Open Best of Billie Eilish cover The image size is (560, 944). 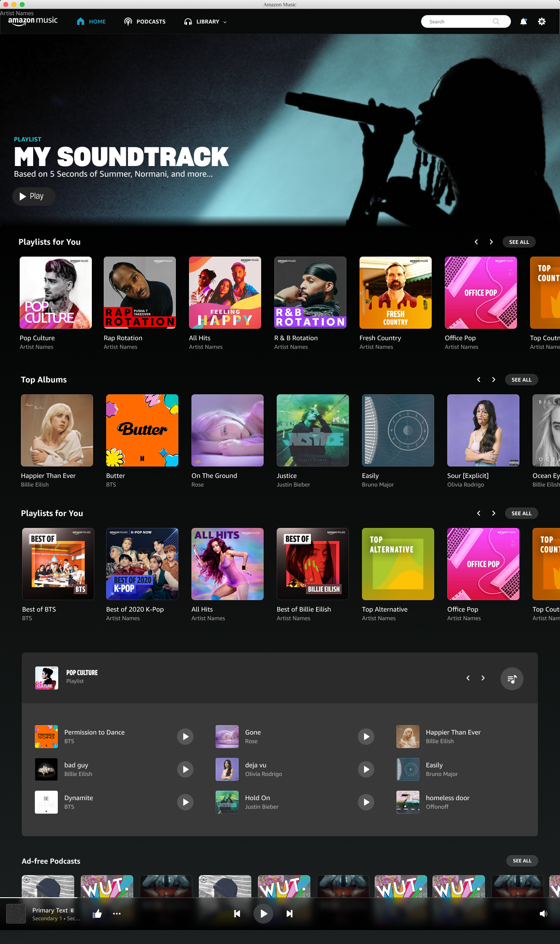pyautogui.click(x=313, y=564)
